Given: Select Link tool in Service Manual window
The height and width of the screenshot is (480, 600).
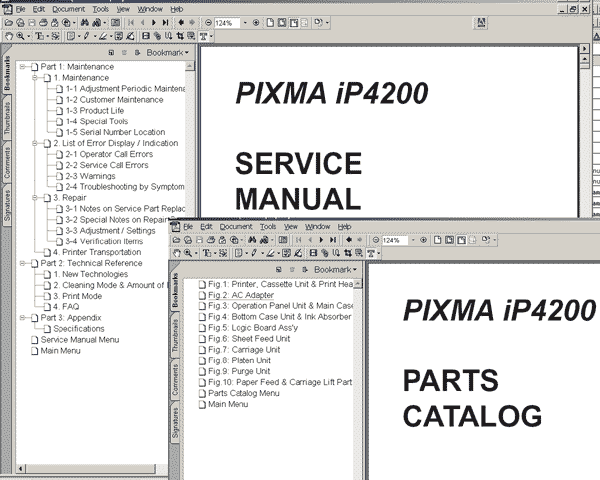Looking at the screenshot, I should click(x=157, y=36).
